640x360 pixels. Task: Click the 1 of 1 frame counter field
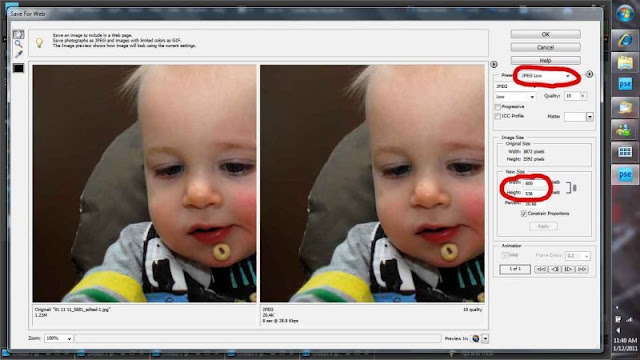[x=515, y=269]
